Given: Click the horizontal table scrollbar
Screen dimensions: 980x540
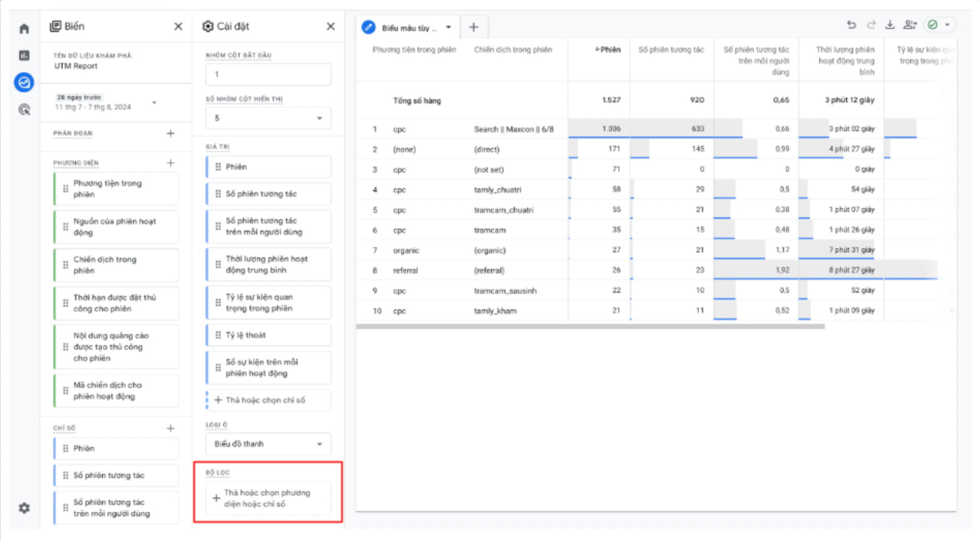Looking at the screenshot, I should (x=590, y=326).
